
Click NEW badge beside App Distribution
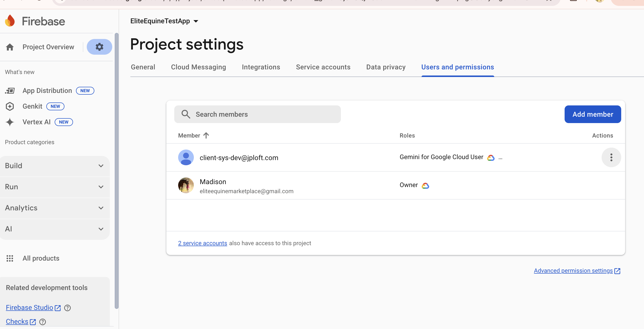85,90
